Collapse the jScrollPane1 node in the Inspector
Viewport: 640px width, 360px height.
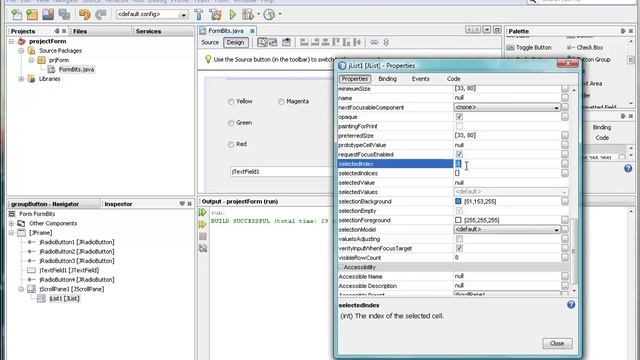[21, 289]
